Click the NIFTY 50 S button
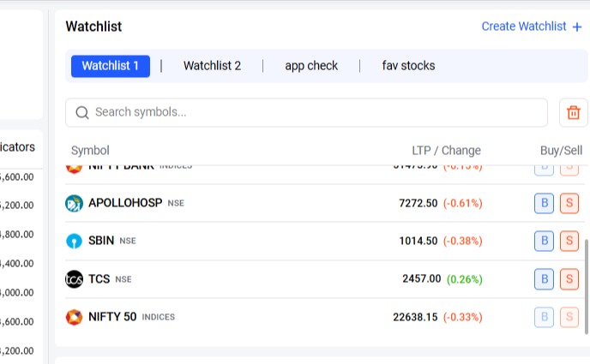Viewport: 590px width, 364px height. [569, 317]
